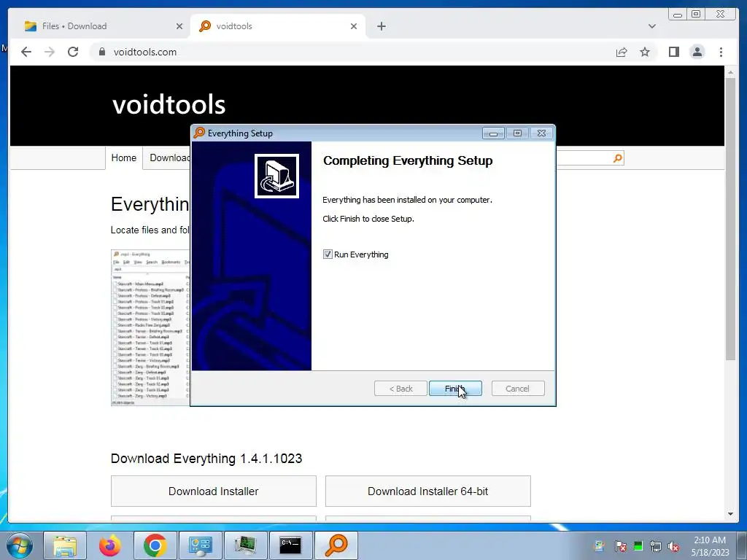Open the Chrome profile menu
This screenshot has width=747, height=560.
point(697,52)
